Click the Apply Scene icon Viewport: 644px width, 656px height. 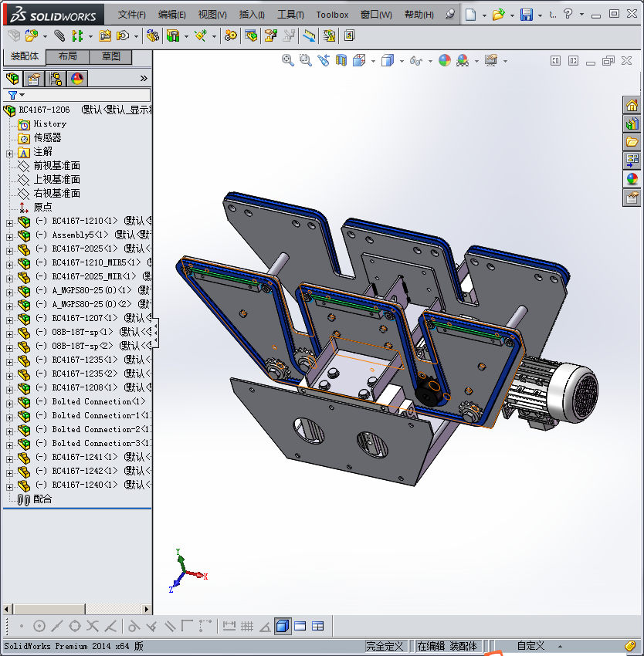[463, 61]
